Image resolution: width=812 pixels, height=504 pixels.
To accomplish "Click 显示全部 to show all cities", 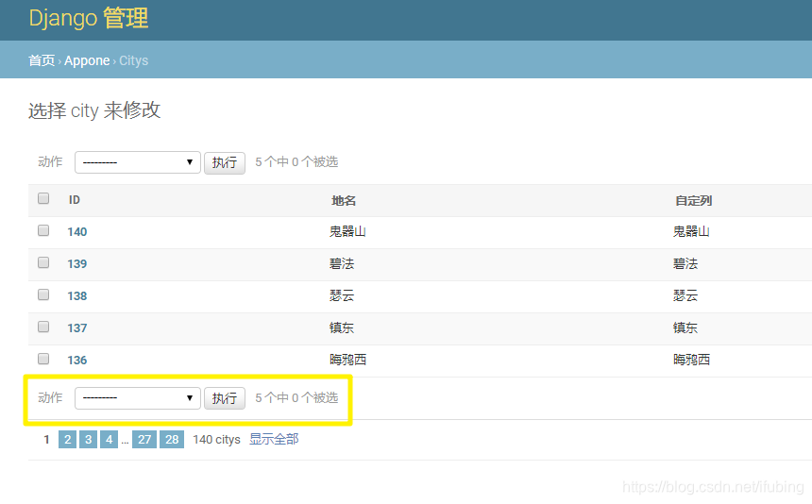I will (274, 439).
